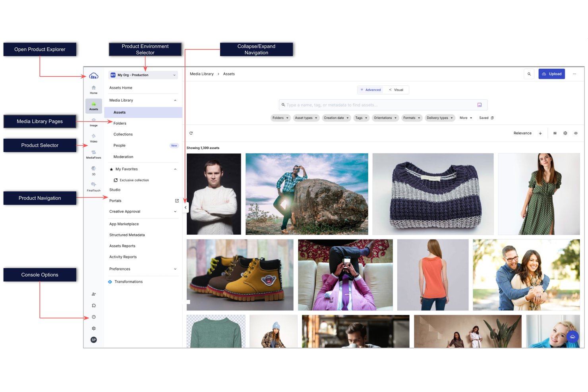Expand the Preferences section
The image size is (588, 392).
175,269
